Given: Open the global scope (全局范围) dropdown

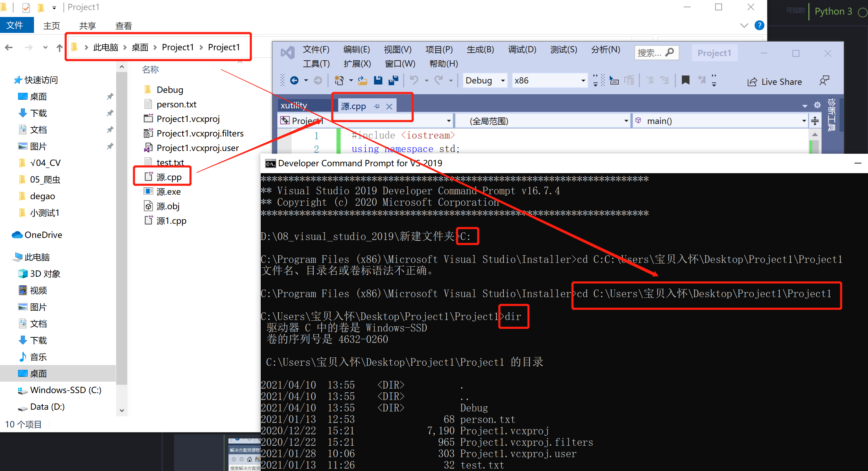Looking at the screenshot, I should 543,121.
